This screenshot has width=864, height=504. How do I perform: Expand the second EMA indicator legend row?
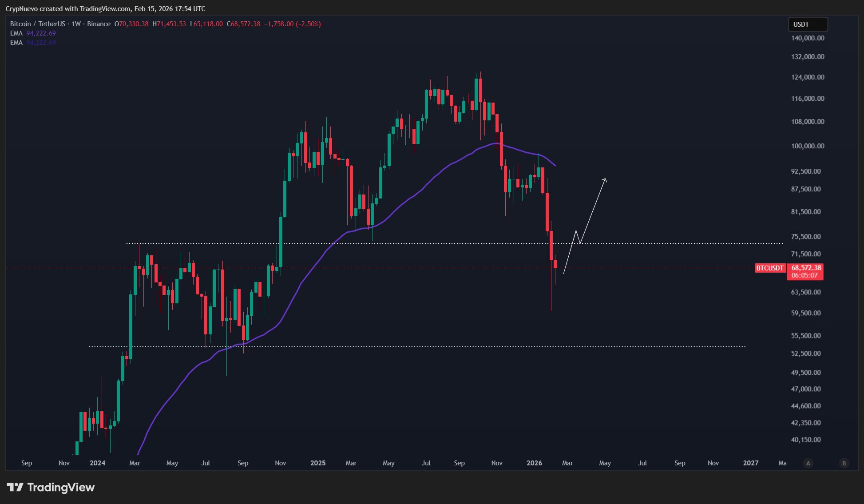16,43
